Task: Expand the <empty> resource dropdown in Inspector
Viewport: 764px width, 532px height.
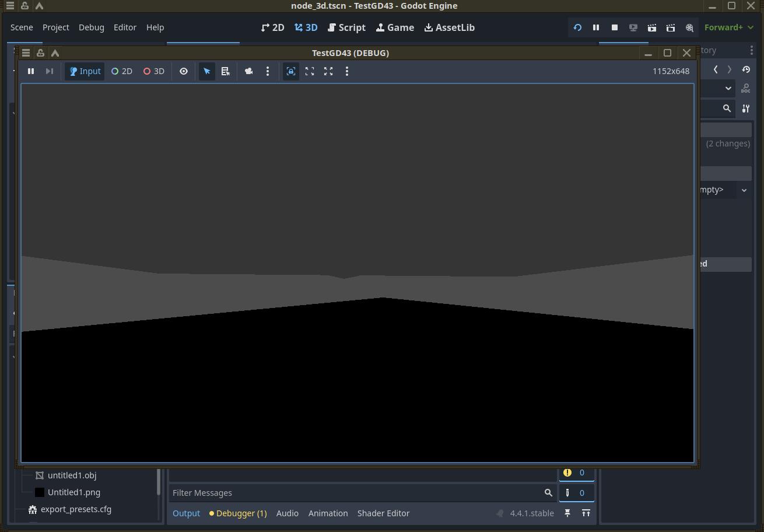Action: 744,190
